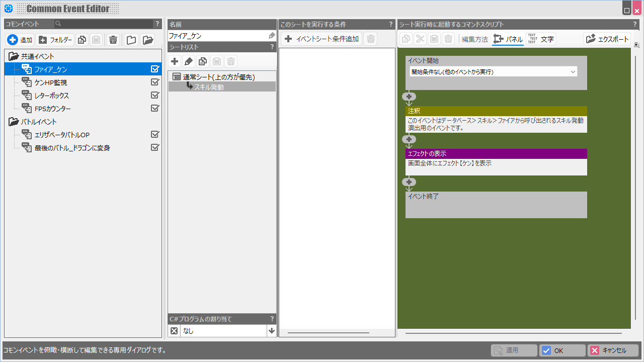Click the OK button
This screenshot has width=644, height=362.
coord(562,350)
